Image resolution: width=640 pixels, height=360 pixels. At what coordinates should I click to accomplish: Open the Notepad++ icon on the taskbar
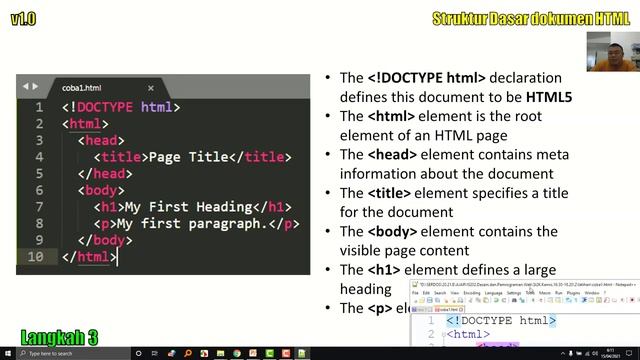(x=302, y=353)
